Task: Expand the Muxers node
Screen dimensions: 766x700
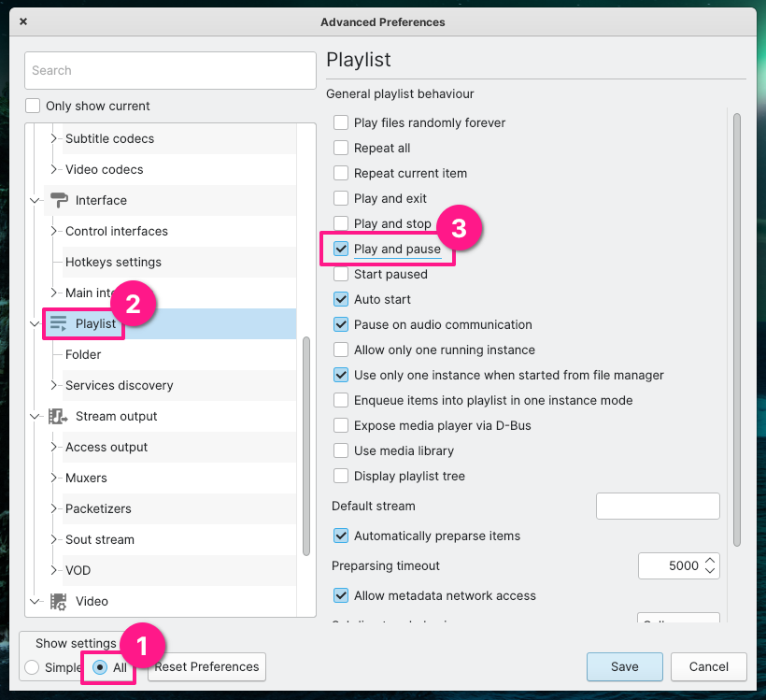Action: (54, 478)
